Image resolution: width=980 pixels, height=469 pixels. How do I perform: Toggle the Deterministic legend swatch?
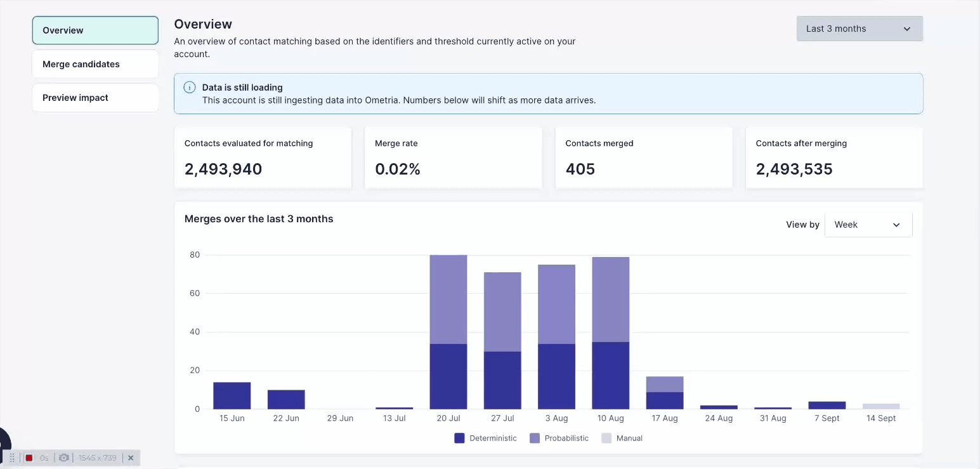point(459,438)
